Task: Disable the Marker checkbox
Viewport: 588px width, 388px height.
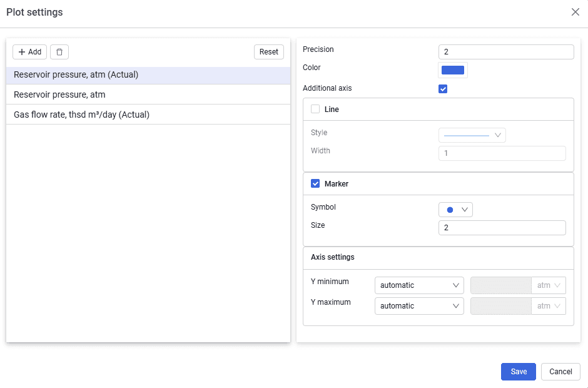Action: [x=315, y=184]
